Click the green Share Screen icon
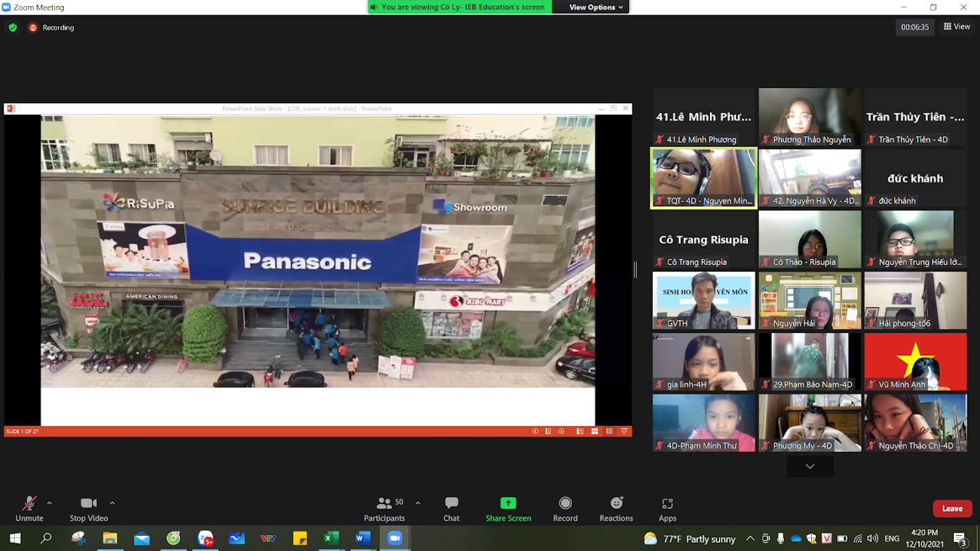The image size is (980, 551). (x=508, y=503)
